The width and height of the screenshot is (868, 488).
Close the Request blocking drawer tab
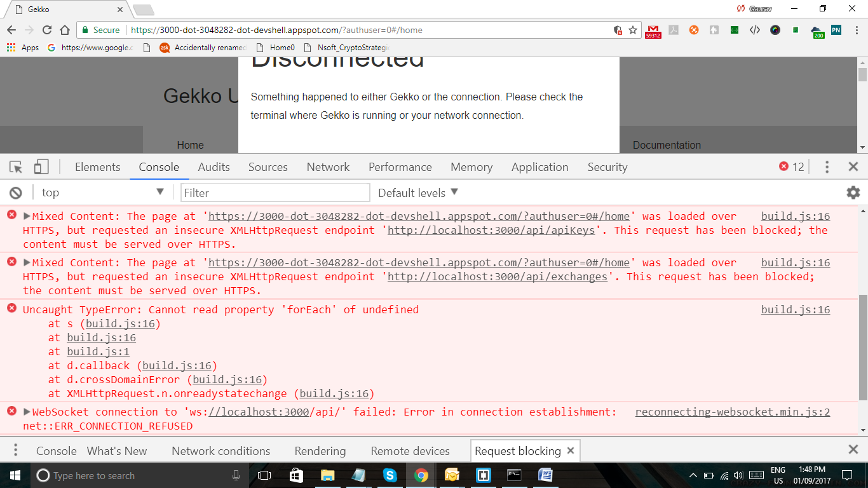pos(571,451)
